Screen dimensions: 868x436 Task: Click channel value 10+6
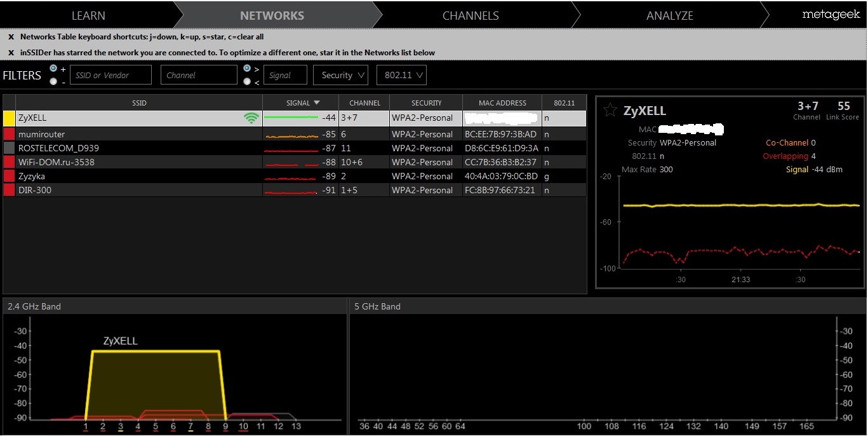352,162
